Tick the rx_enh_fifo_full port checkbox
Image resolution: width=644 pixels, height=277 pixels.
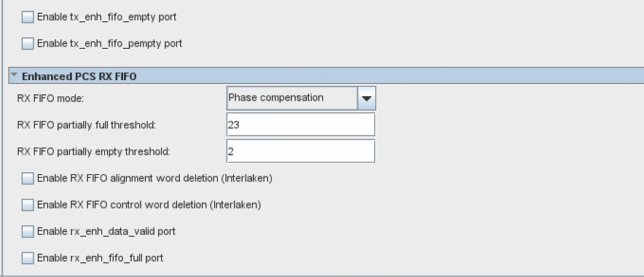[x=28, y=258]
